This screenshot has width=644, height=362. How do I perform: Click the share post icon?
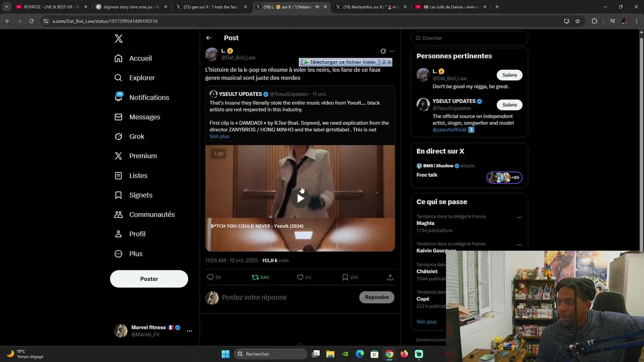[390, 277]
